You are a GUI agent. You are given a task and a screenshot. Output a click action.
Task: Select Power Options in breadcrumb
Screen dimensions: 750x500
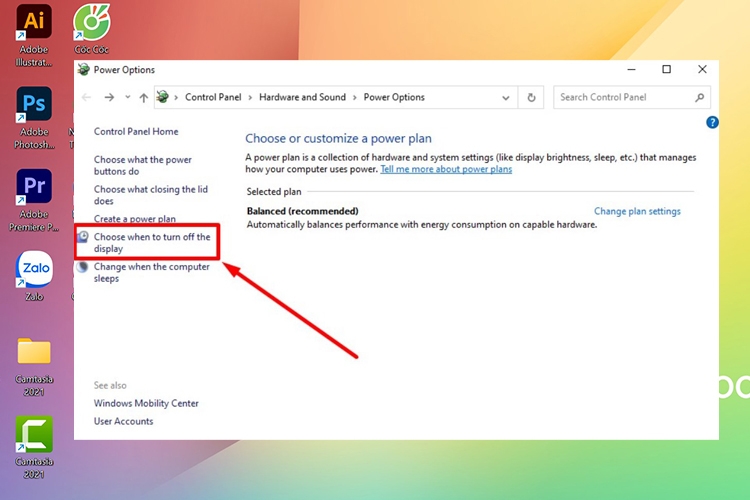coord(394,97)
